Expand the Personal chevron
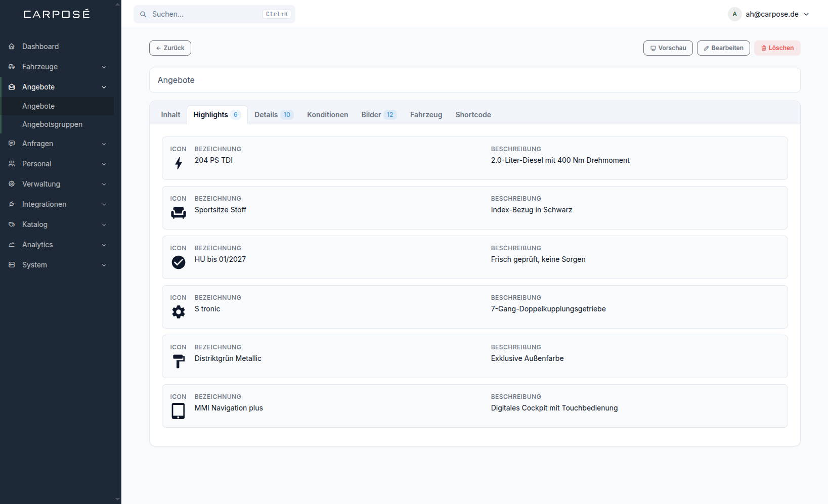 click(104, 164)
